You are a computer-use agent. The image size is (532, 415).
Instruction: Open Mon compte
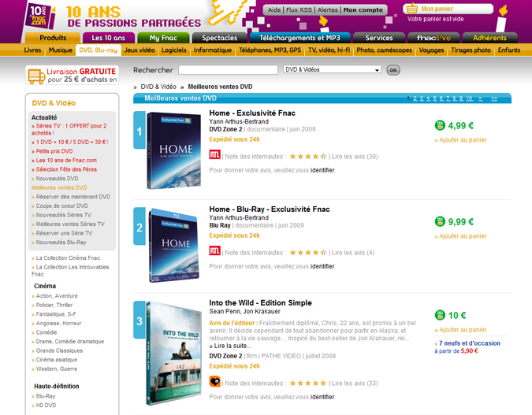tap(363, 9)
